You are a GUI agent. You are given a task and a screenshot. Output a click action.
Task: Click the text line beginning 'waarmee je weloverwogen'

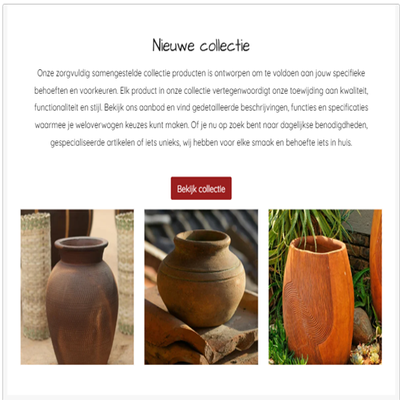[x=201, y=125]
